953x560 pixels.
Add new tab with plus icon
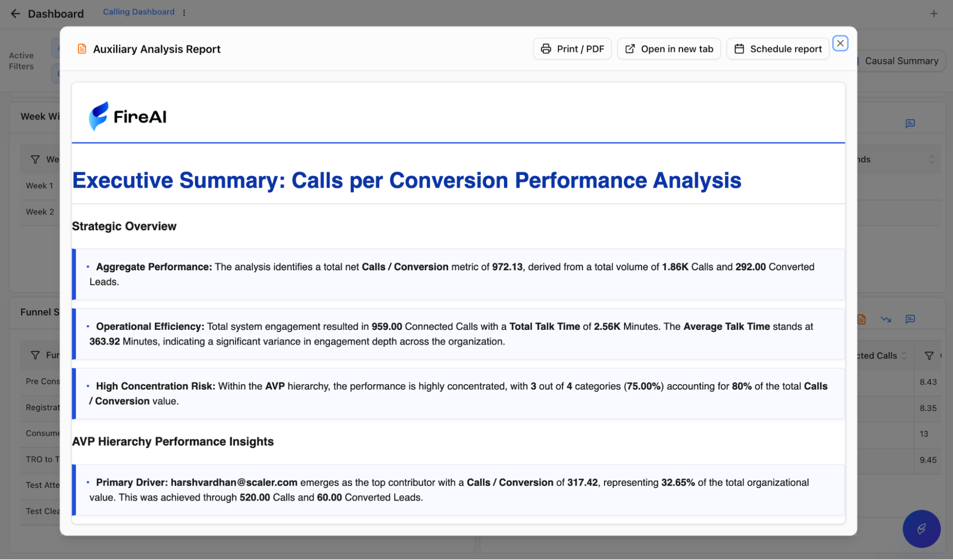pyautogui.click(x=933, y=14)
